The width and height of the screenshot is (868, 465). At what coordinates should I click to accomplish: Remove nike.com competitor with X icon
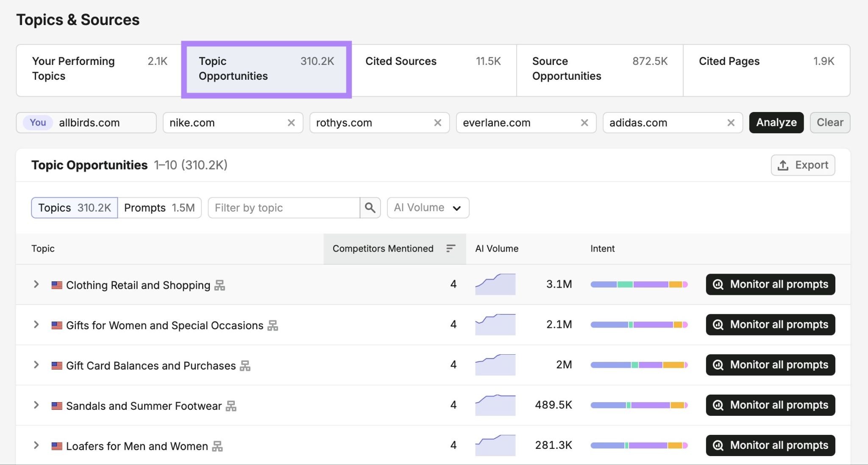[x=291, y=123]
